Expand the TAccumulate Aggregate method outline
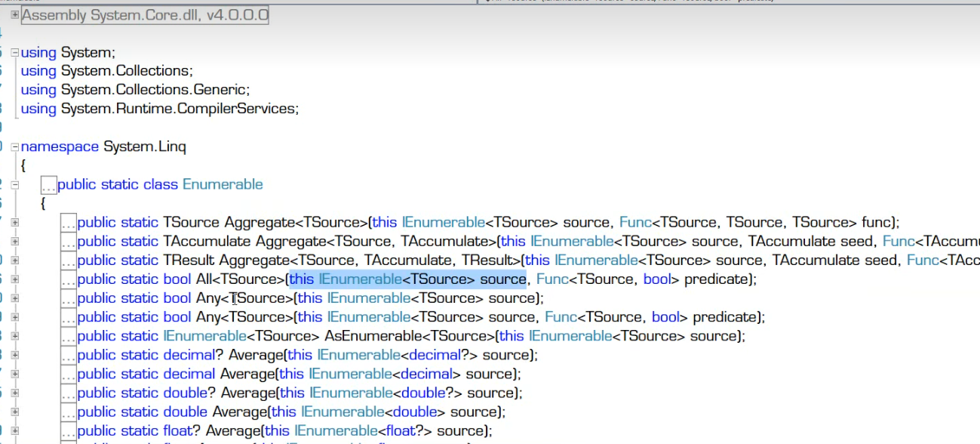This screenshot has width=980, height=444. click(x=15, y=242)
